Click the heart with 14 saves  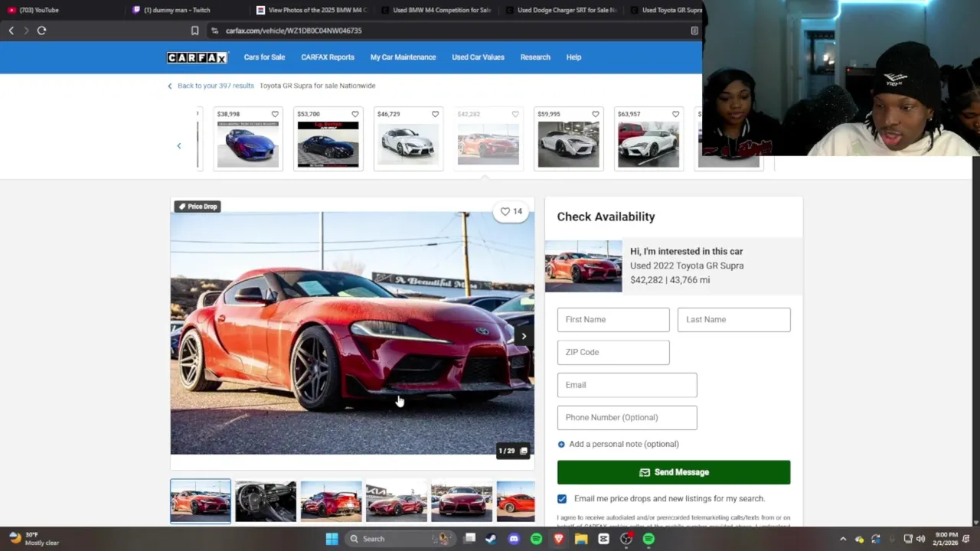[511, 211]
